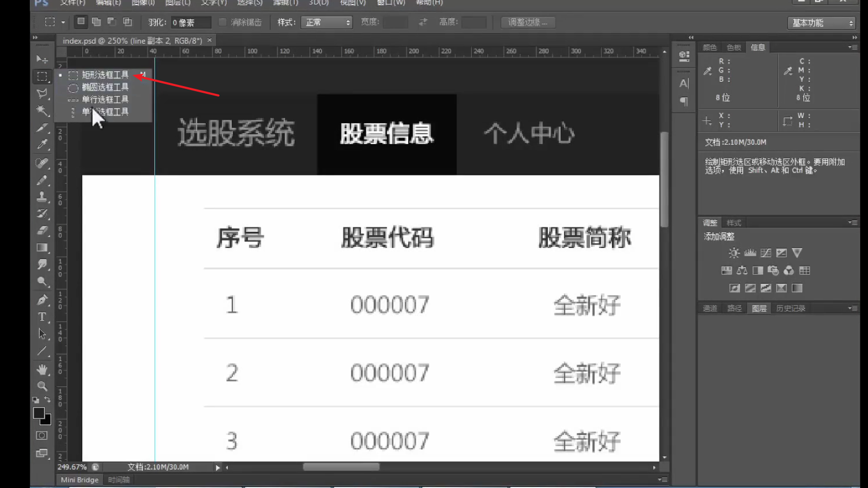Screen dimensions: 868x488
Task: Select the Eraser tool
Action: [x=42, y=231]
